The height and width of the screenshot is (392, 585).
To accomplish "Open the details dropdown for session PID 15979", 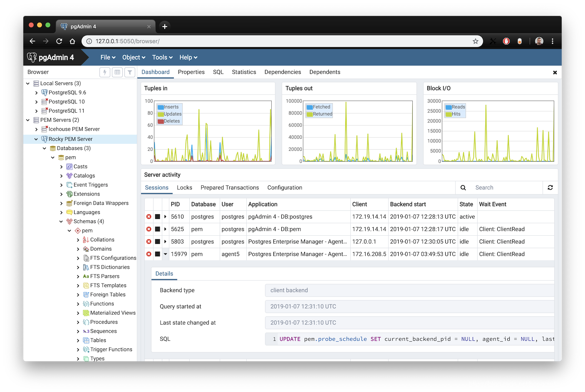I will coord(166,254).
